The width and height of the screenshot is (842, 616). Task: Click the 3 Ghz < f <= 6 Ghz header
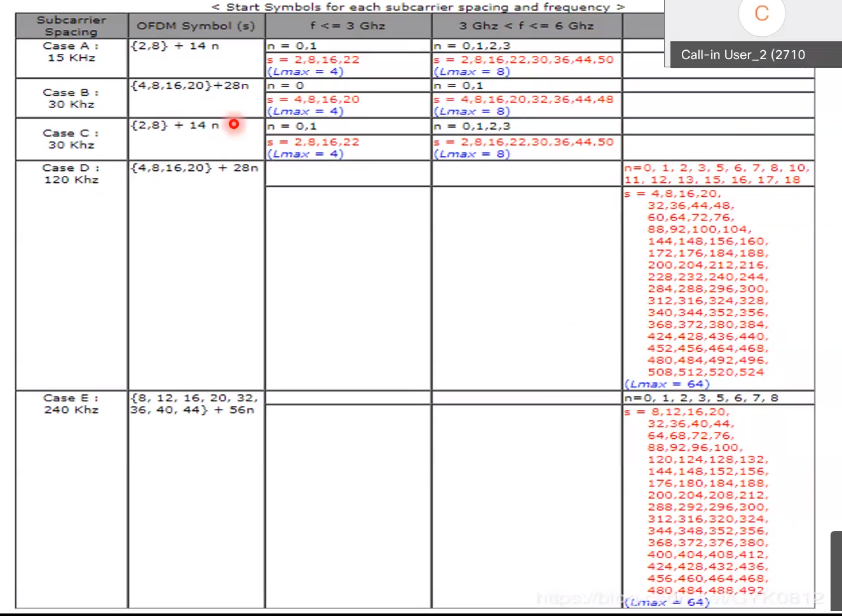click(526, 26)
